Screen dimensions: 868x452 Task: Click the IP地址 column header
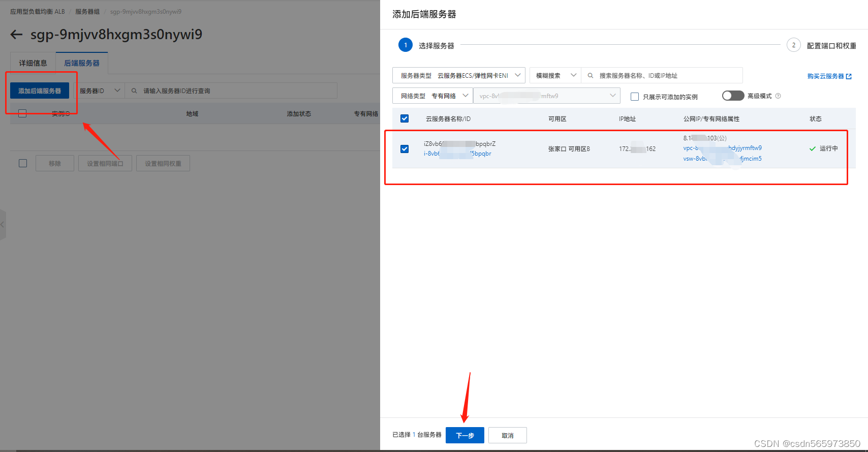click(x=628, y=118)
